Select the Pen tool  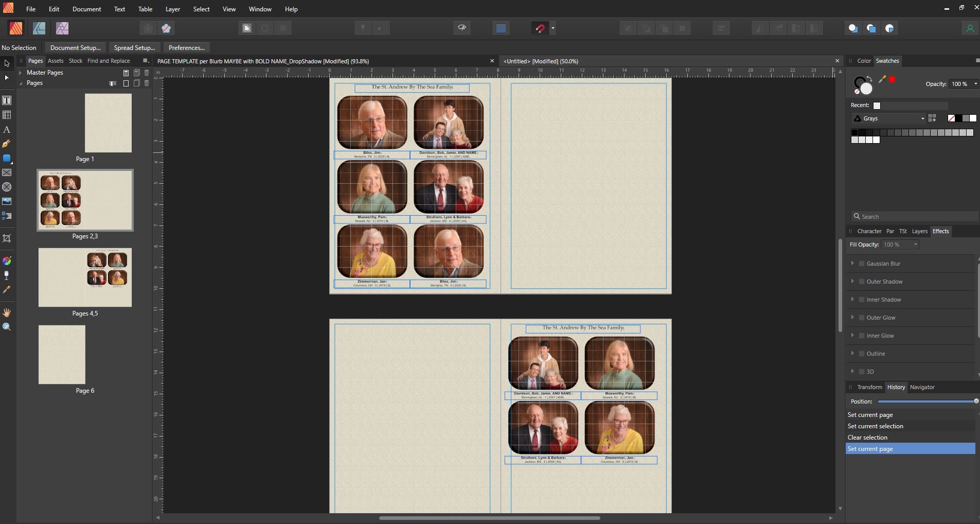pyautogui.click(x=7, y=144)
